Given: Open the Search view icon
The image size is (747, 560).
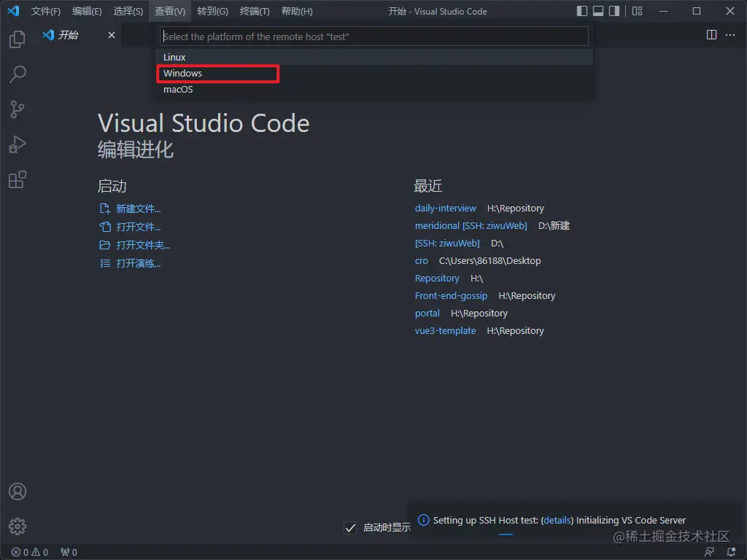Looking at the screenshot, I should tap(18, 74).
